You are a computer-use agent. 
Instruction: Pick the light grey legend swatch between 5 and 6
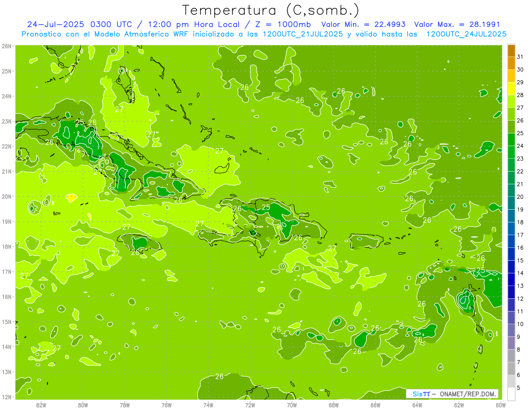click(x=511, y=381)
